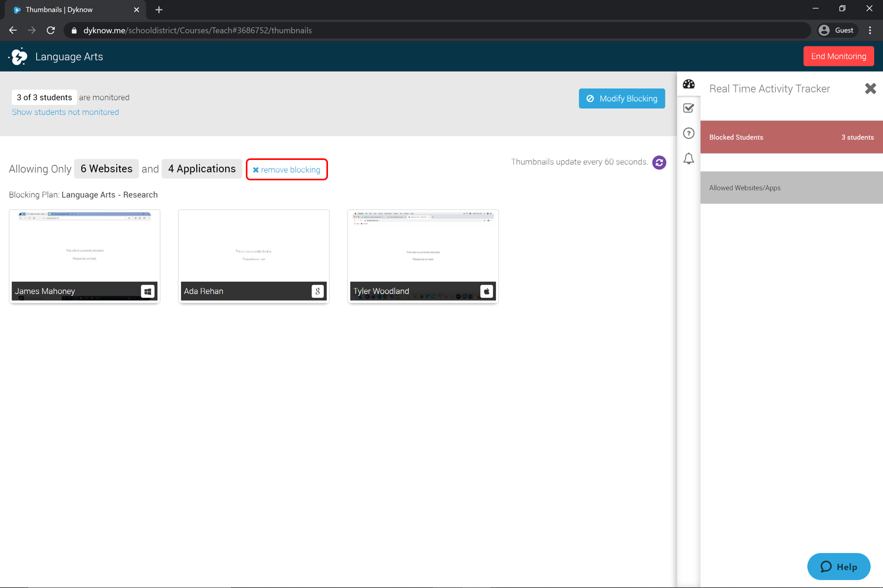Screen dimensions: 883x588
Task: Open Ada Rehan's screen thumbnail
Action: click(254, 256)
